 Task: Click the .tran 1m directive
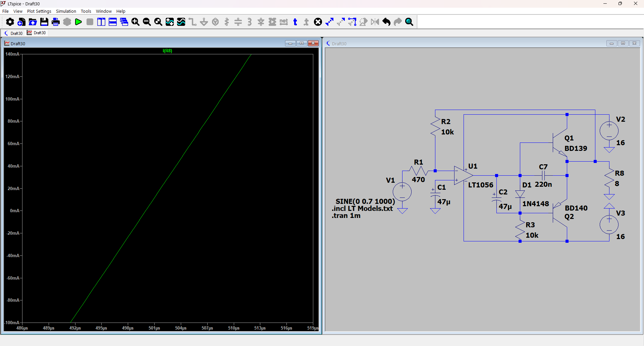[x=346, y=216]
